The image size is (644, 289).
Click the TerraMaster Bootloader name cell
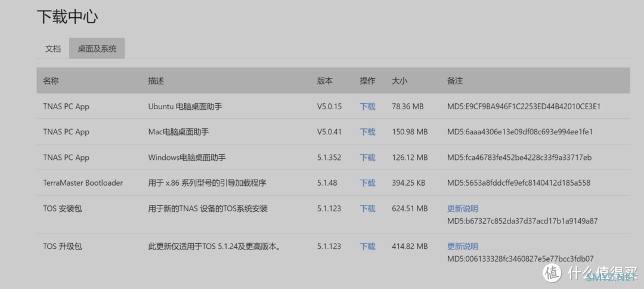tap(83, 183)
